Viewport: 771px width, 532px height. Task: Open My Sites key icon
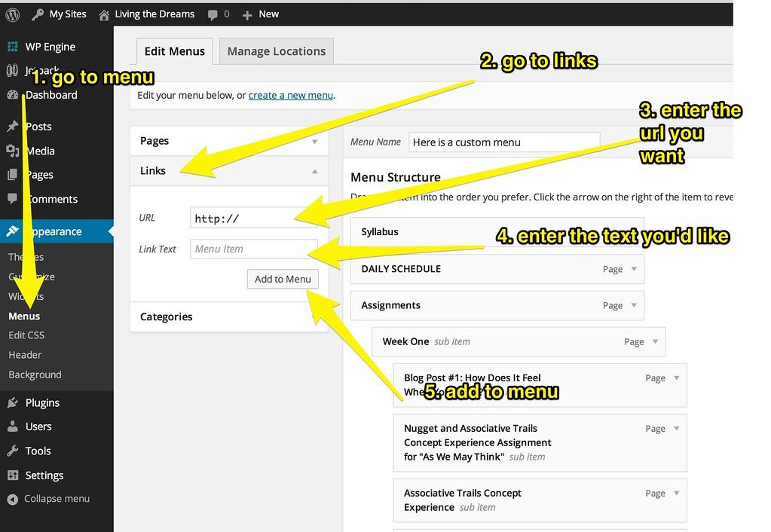38,15
